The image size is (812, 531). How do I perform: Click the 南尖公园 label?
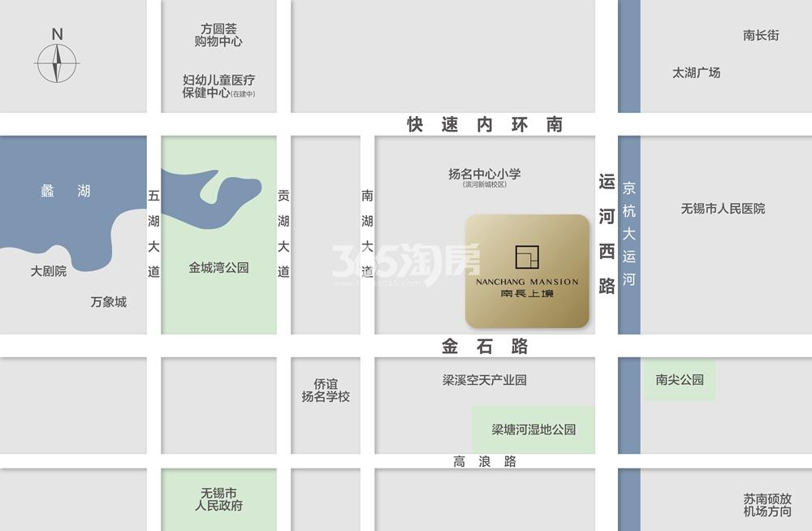coord(680,380)
